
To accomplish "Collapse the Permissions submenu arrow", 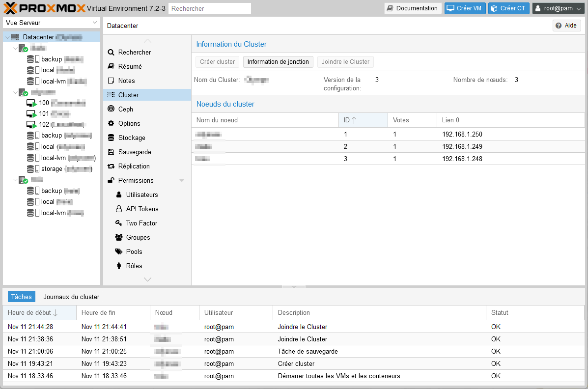I will (x=182, y=181).
